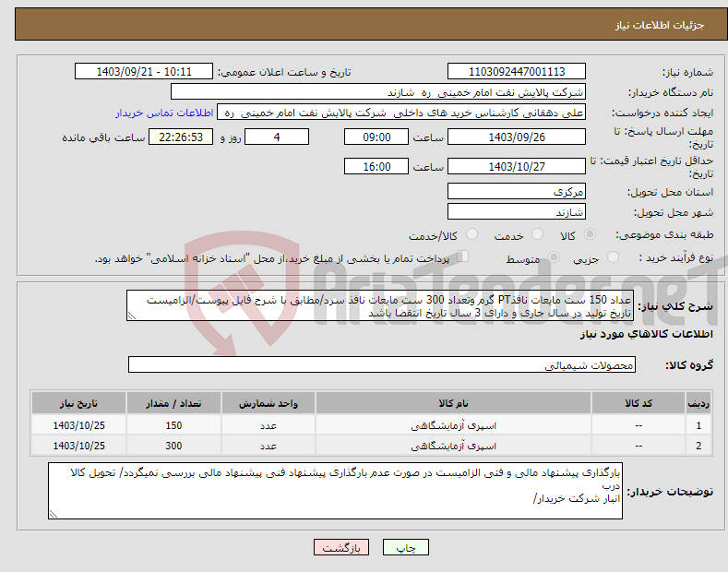The height and width of the screenshot is (572, 728).
Task: Click the price validity time 16:00
Action: pyautogui.click(x=376, y=166)
